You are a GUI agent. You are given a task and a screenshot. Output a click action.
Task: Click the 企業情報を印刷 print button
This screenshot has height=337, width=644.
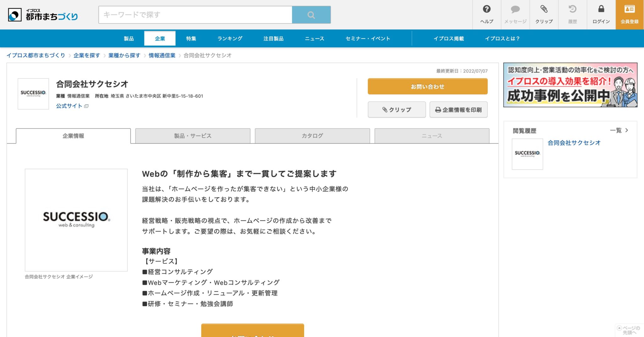458,110
